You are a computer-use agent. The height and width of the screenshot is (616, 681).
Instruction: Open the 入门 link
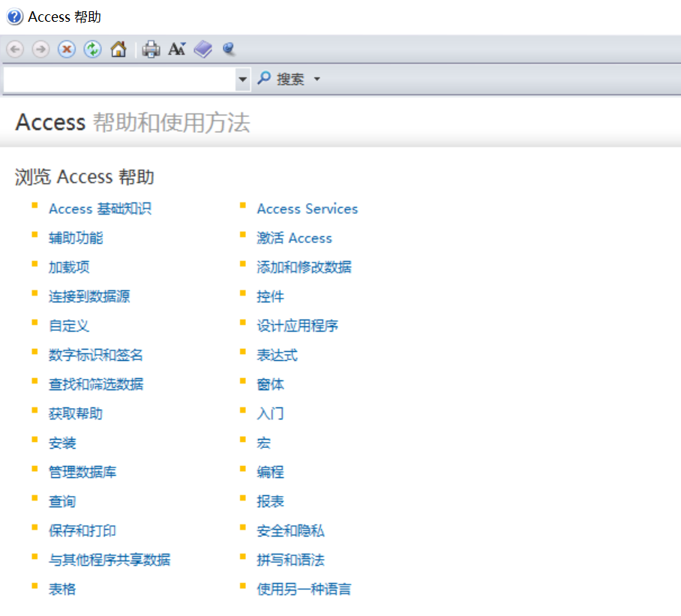coord(270,413)
